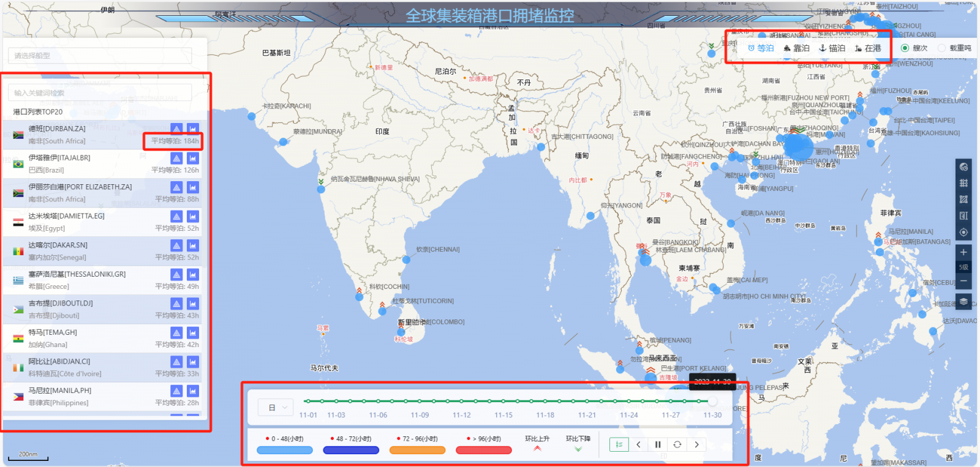Click Colombo port marker on map
Image resolution: width=980 pixels, height=467 pixels.
click(x=401, y=332)
